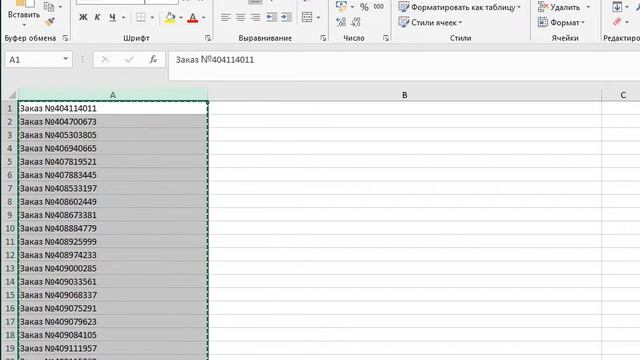Open borders dropdown arrow
The width and height of the screenshot is (640, 360).
pyautogui.click(x=152, y=18)
